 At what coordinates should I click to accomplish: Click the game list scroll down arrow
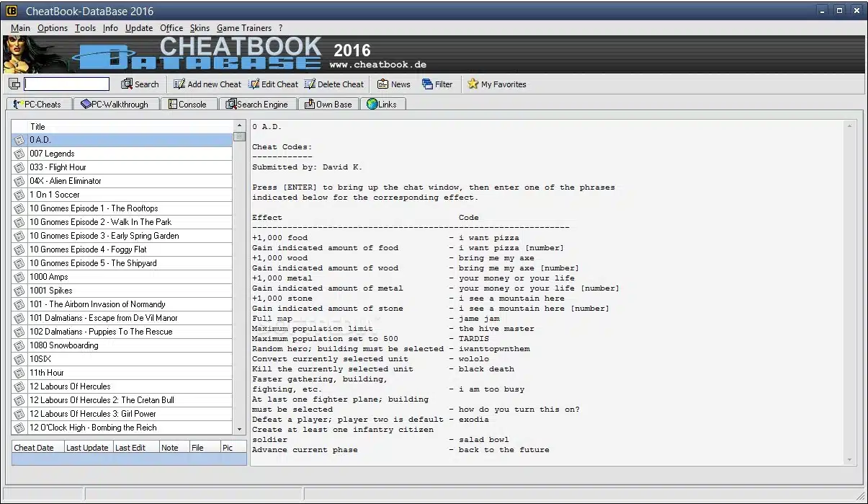[240, 428]
